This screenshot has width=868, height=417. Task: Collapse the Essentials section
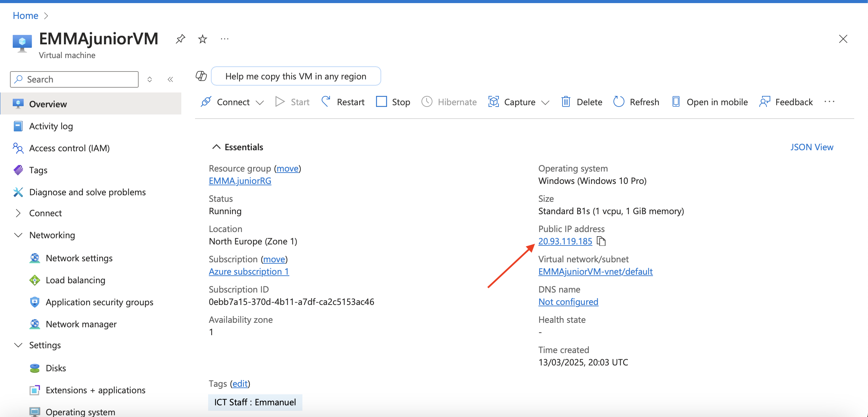tap(216, 147)
